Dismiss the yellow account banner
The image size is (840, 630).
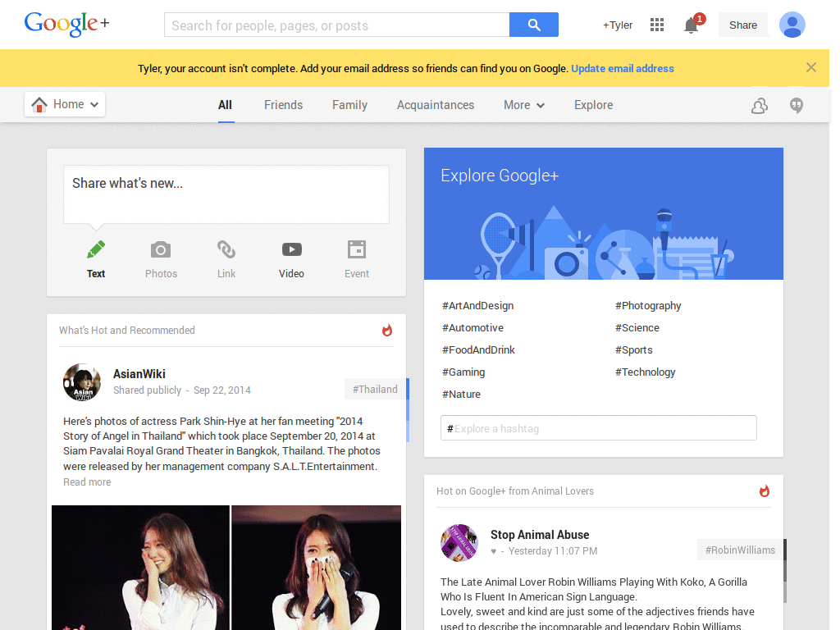click(811, 67)
